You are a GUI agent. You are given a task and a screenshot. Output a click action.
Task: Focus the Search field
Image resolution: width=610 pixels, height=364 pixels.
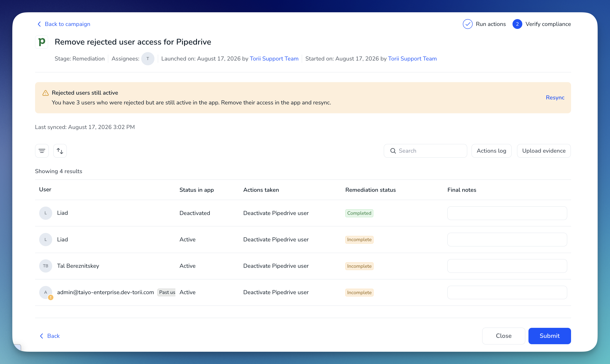[x=425, y=151]
